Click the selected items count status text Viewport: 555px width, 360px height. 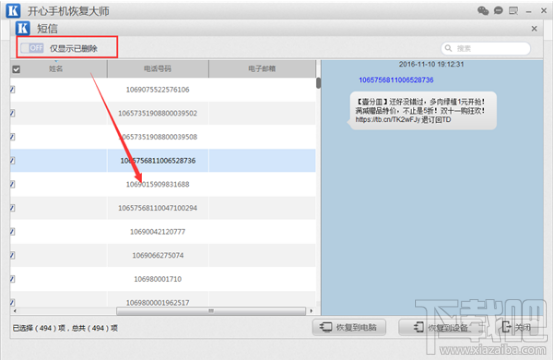click(x=65, y=328)
